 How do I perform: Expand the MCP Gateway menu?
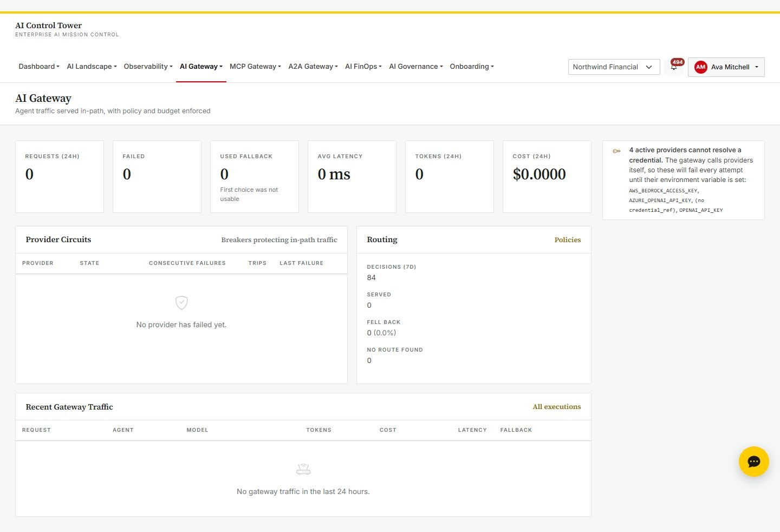click(255, 67)
